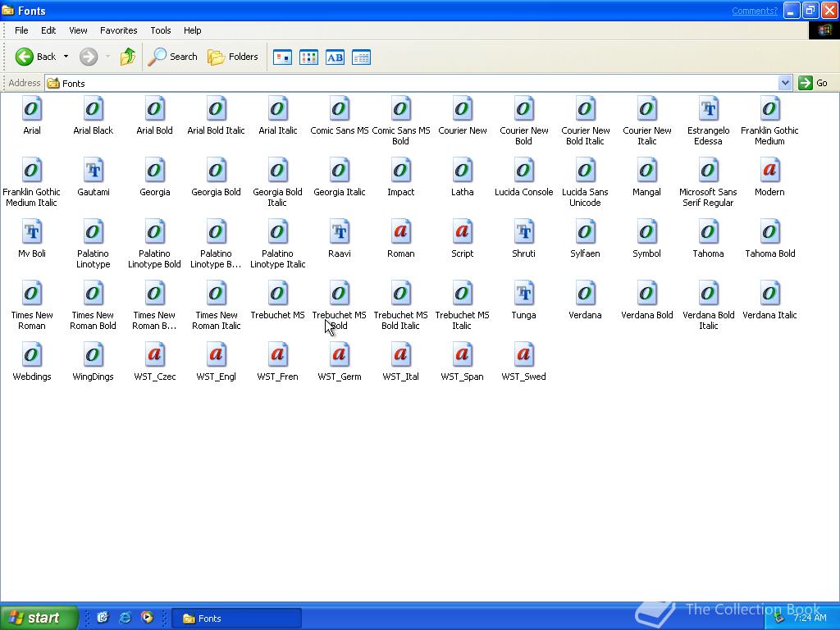840x630 pixels.
Task: Click the system clock showing 7:24 AM
Action: [810, 619]
